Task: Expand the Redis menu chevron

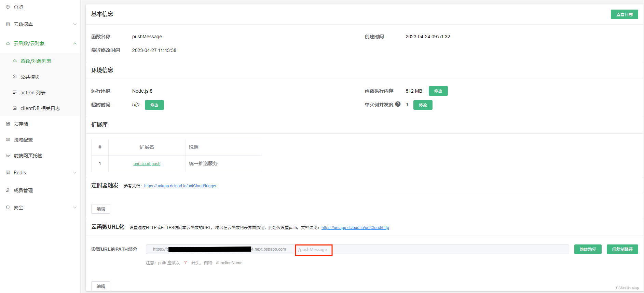Action: (x=75, y=173)
